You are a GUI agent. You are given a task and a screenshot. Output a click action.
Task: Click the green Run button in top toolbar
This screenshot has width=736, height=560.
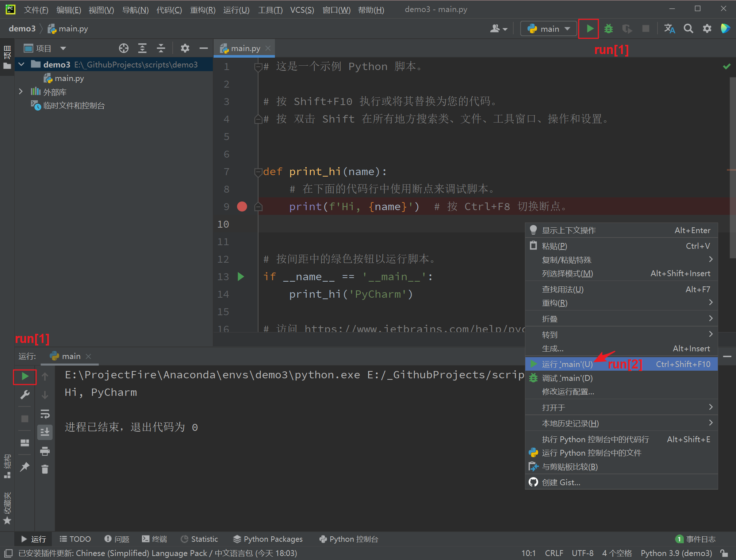point(589,28)
